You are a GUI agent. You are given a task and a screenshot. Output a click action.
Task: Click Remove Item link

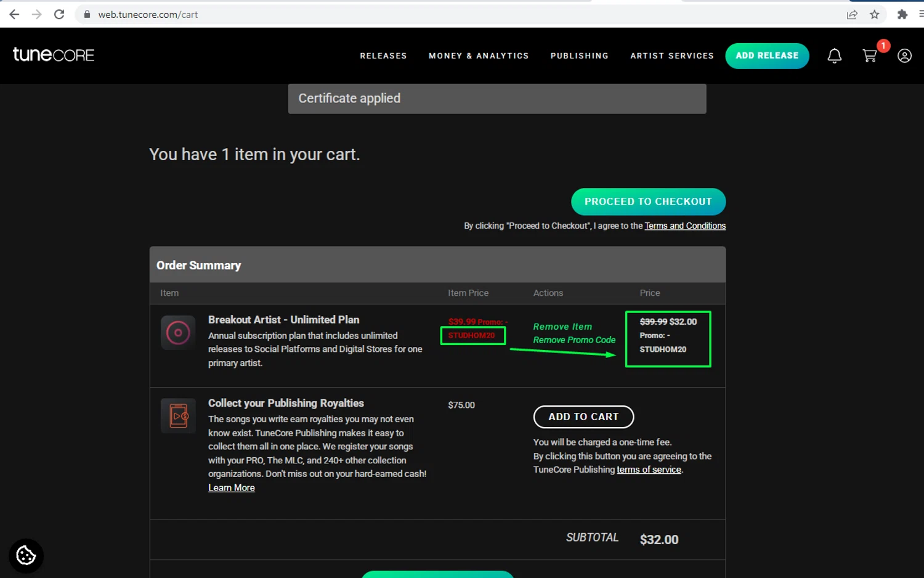pos(562,327)
